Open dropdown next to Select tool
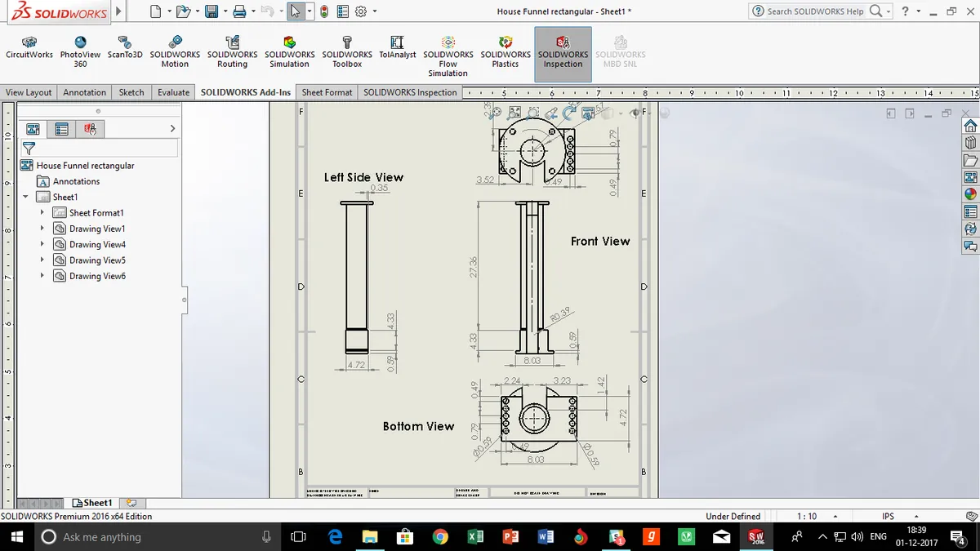The height and width of the screenshot is (551, 980). [x=309, y=12]
